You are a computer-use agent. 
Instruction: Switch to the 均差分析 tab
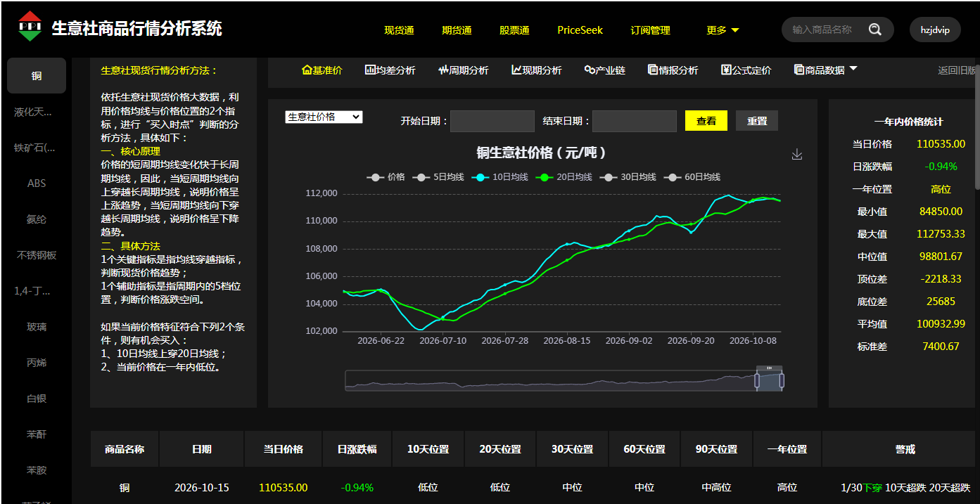(390, 70)
